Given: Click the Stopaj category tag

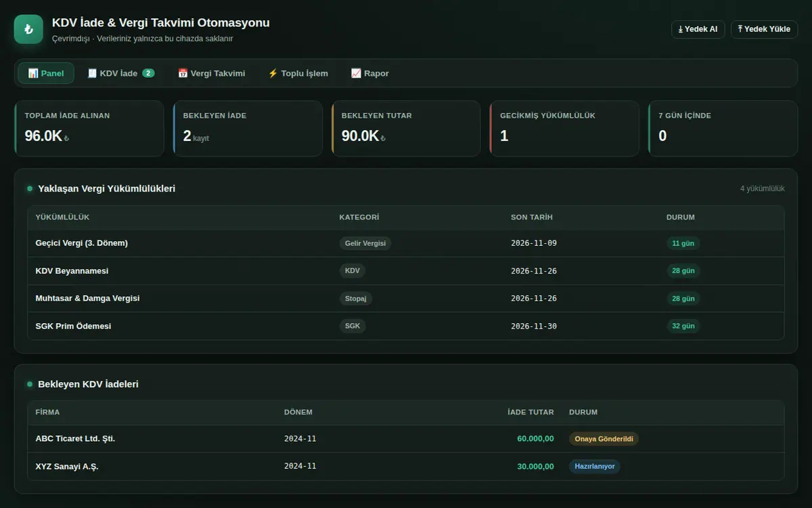Looking at the screenshot, I should [355, 298].
